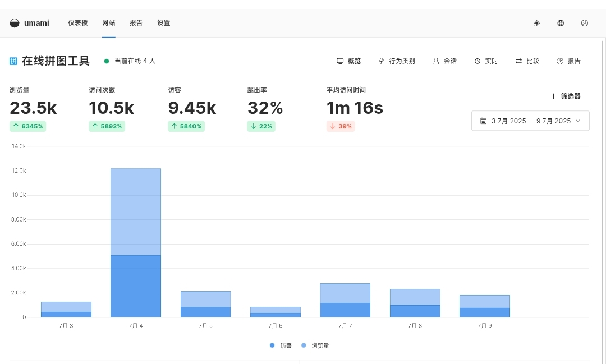The image size is (606, 364).
Task: Click the 5840% change badge
Action: click(186, 126)
